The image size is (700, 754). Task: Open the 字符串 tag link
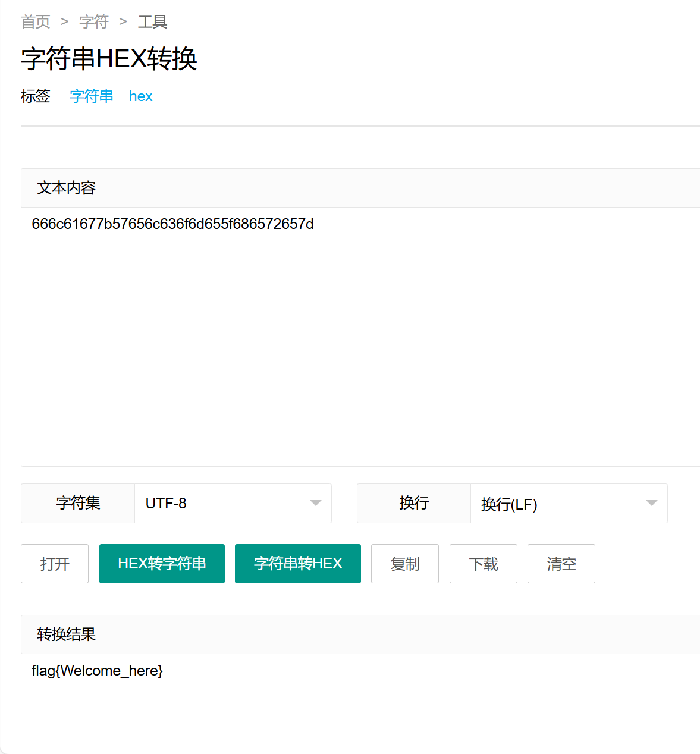click(x=92, y=96)
